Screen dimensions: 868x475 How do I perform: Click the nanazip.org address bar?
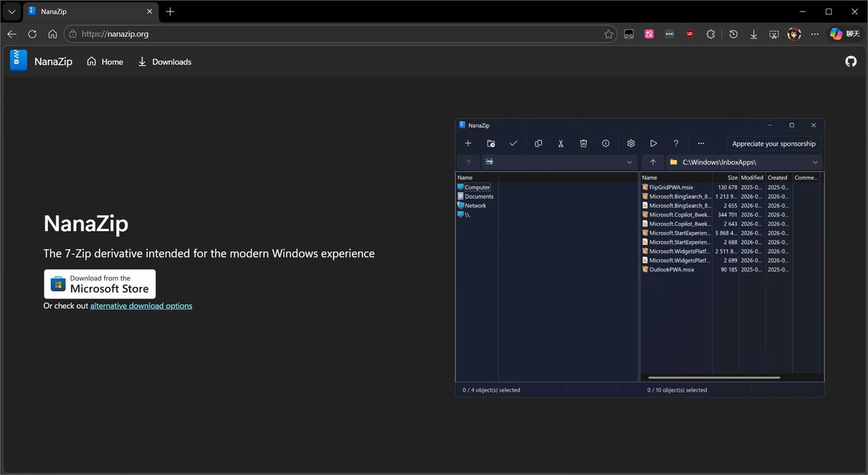(341, 33)
